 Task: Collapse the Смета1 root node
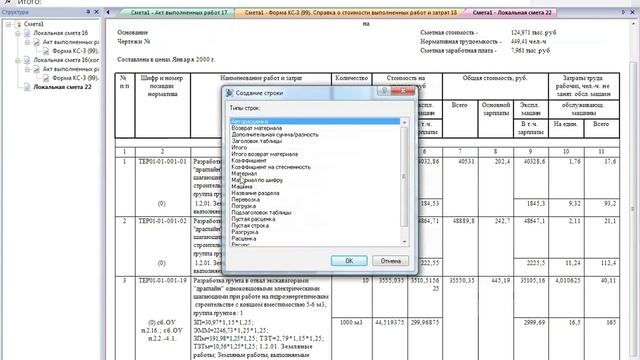click(x=8, y=24)
